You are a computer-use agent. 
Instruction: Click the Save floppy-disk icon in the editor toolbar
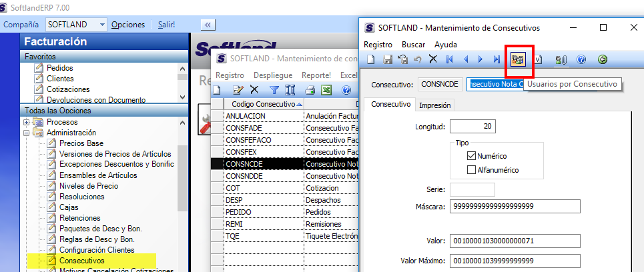click(x=387, y=60)
